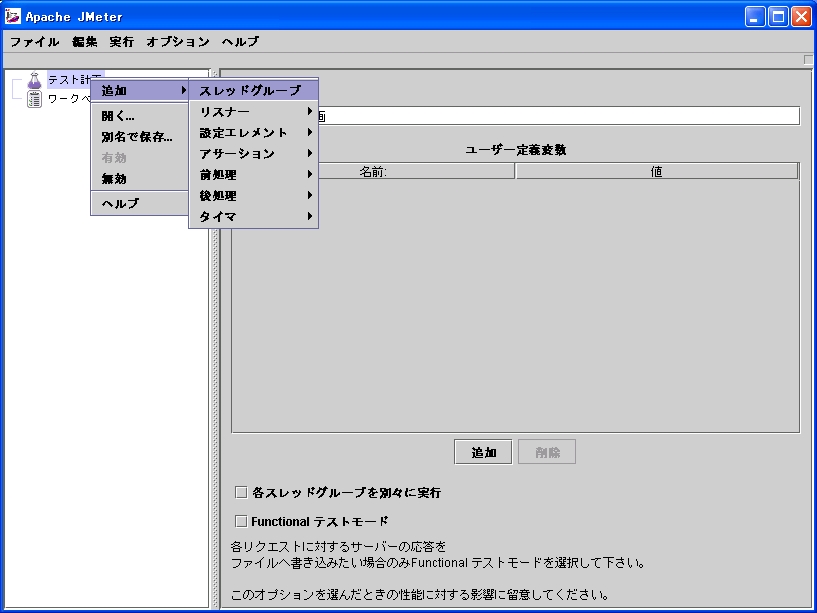Expand the リスナー submenu arrow

click(310, 112)
